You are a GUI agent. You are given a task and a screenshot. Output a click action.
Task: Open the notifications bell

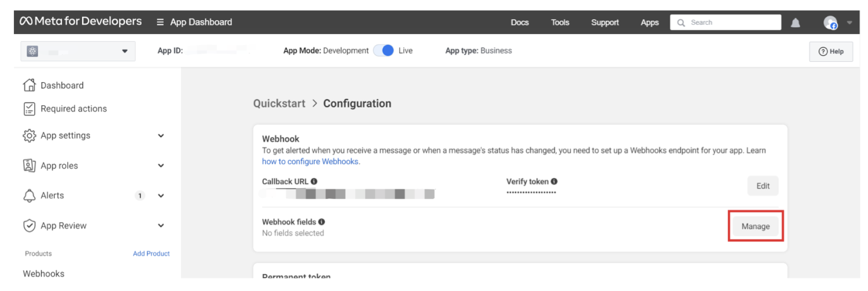click(x=796, y=23)
